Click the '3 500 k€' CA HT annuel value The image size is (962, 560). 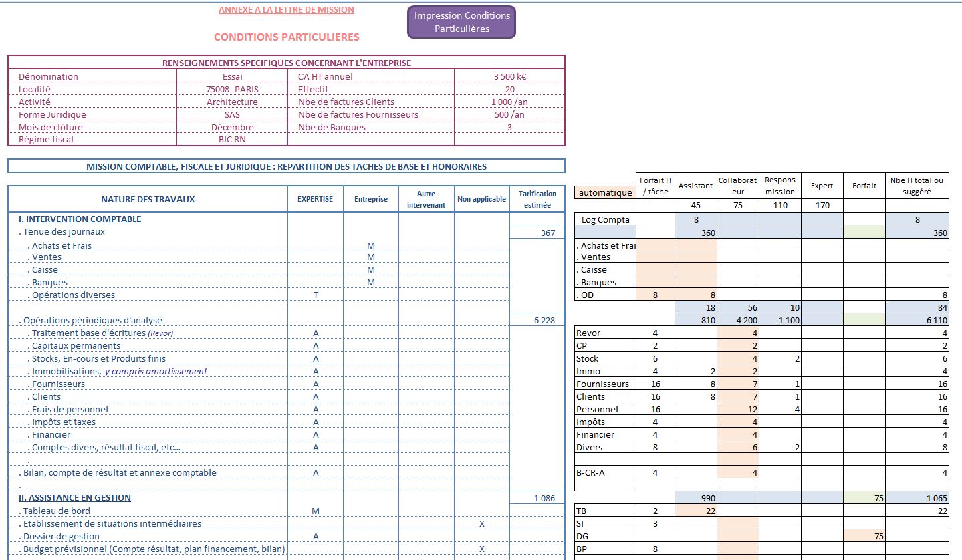(x=509, y=76)
